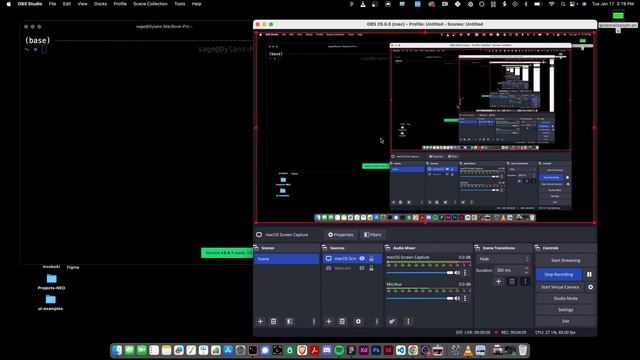Screen dimensions: 640x360
Task: Toggle lock on Webcam source
Action: click(371, 268)
